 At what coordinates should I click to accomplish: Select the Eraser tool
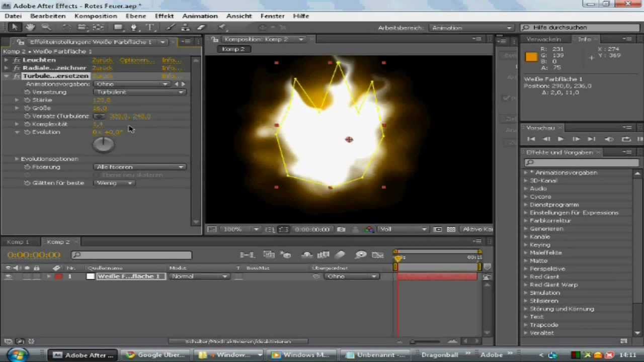coord(201,28)
